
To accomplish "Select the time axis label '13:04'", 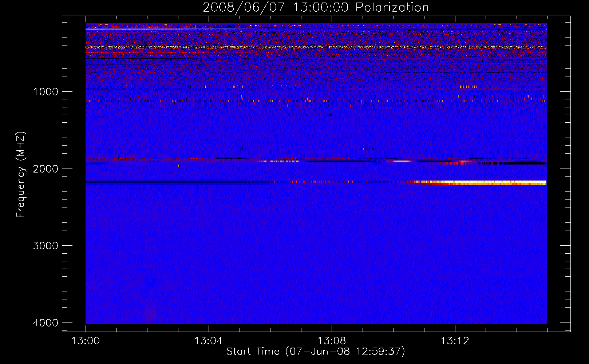I will coord(209,341).
